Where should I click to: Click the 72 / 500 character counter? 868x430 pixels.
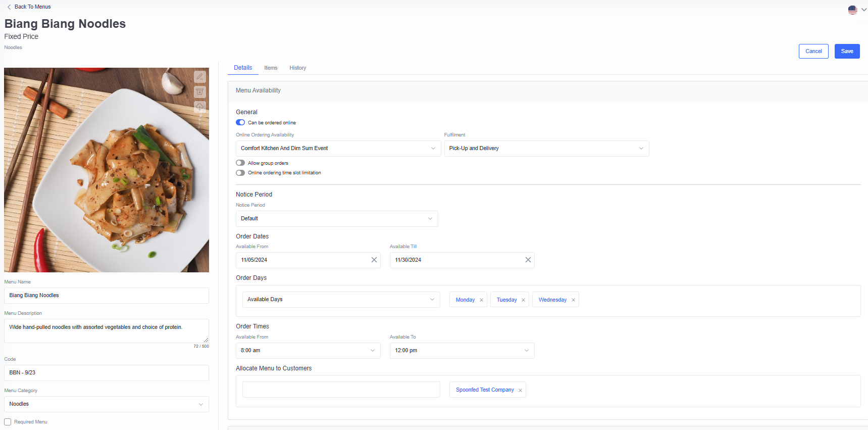click(x=201, y=347)
